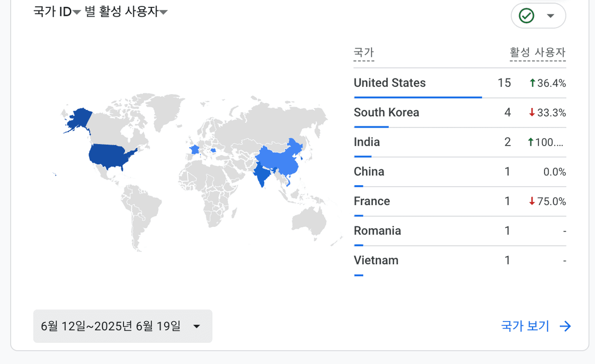Click the China row label
The width and height of the screenshot is (595, 364).
coord(369,172)
